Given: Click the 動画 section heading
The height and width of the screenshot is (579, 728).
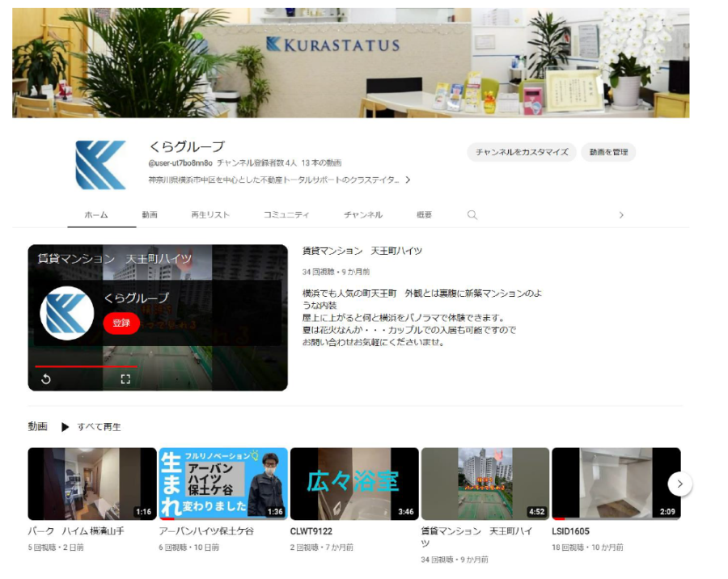Looking at the screenshot, I should point(37,426).
